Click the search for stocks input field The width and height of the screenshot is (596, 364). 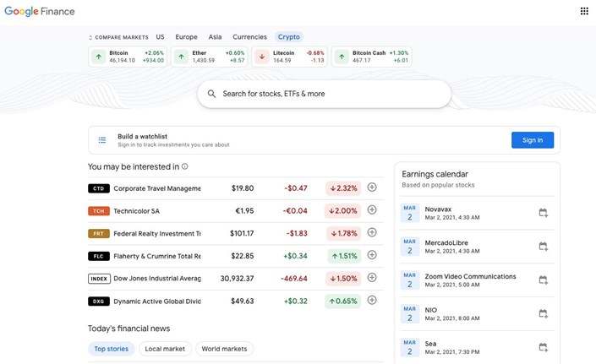coord(325,94)
